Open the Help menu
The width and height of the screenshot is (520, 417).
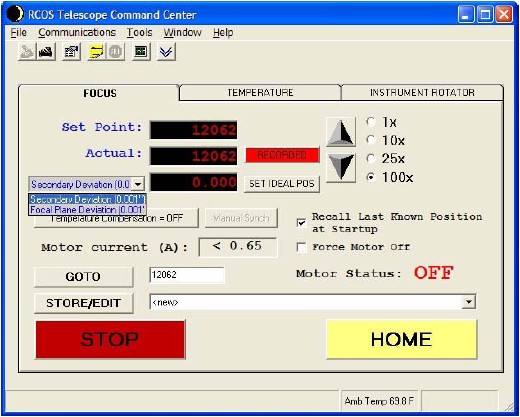223,33
